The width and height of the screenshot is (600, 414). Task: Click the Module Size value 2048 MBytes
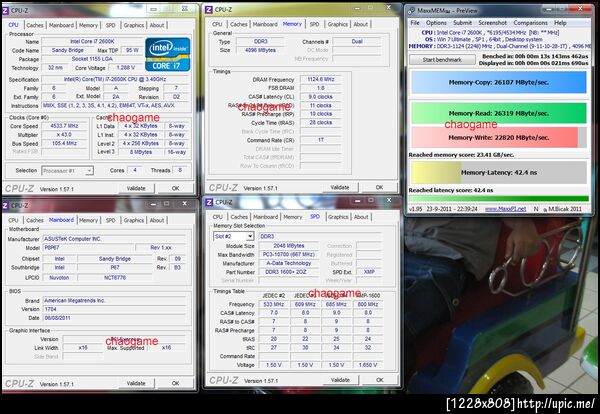289,246
